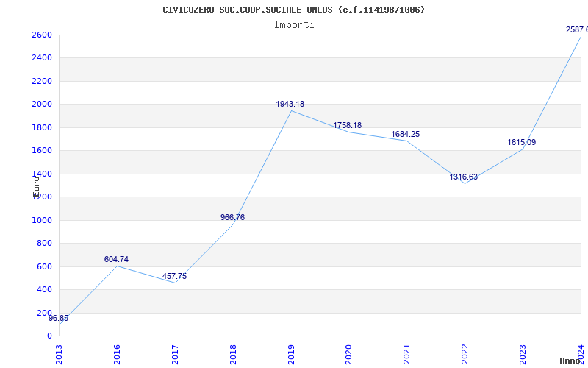
Task: Click the 2024 x-axis year label
Action: point(581,354)
